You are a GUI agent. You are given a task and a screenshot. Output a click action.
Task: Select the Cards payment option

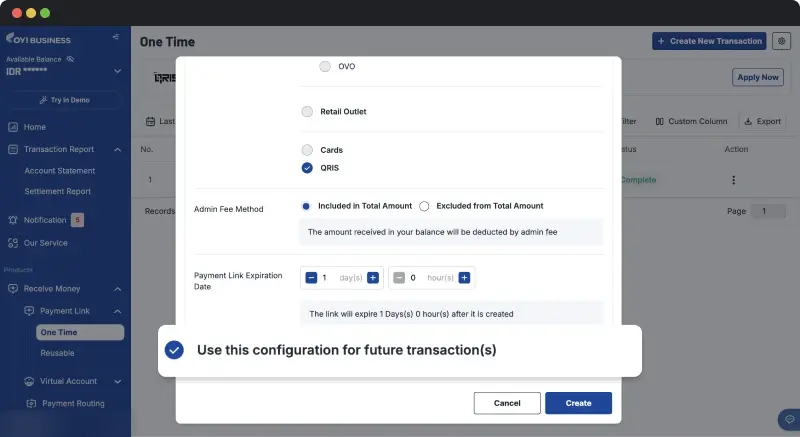307,150
